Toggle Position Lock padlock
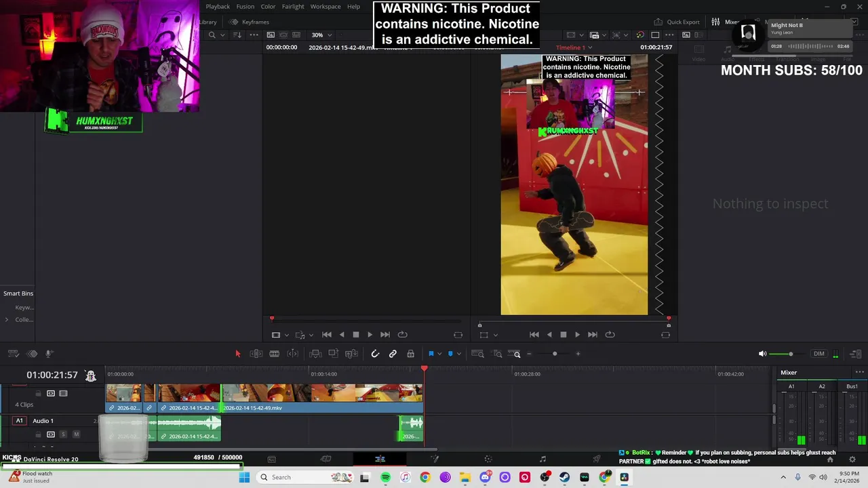Image resolution: width=868 pixels, height=488 pixels. point(410,354)
